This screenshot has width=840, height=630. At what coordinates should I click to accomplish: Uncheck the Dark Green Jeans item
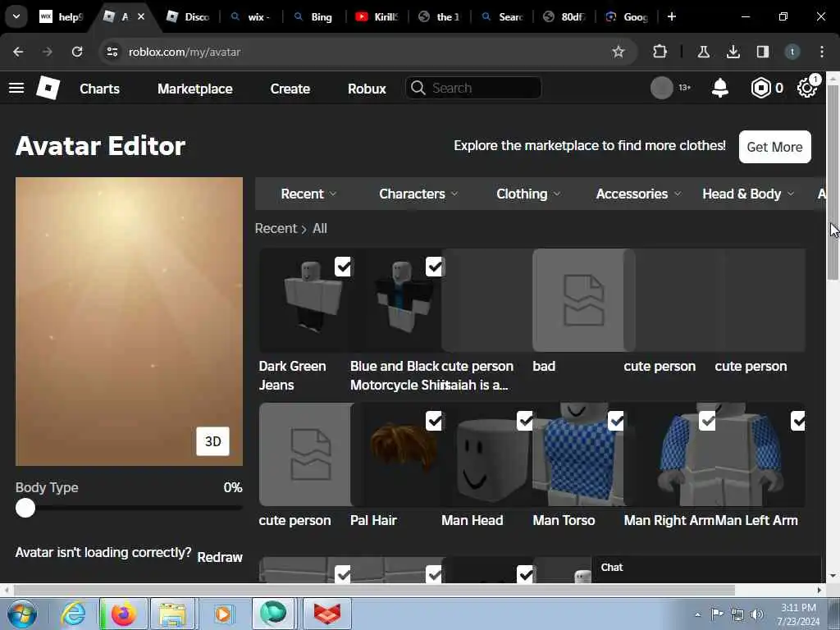pyautogui.click(x=343, y=267)
